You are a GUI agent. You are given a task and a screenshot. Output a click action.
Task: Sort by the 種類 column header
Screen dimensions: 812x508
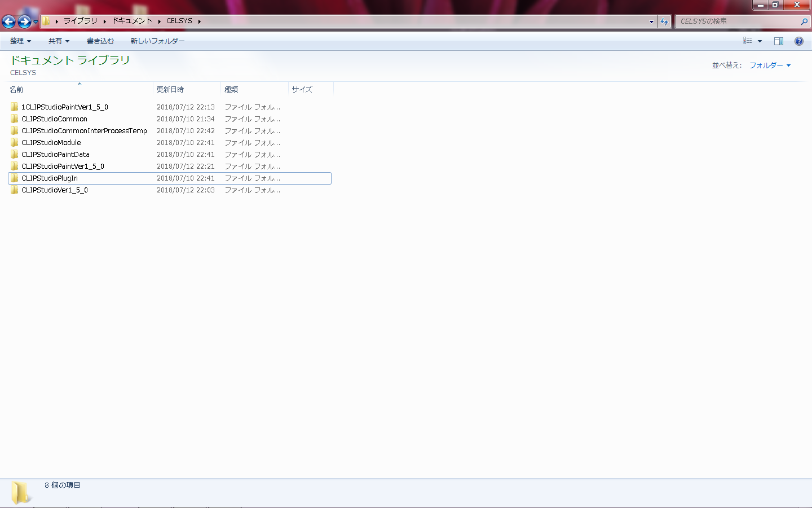pyautogui.click(x=254, y=90)
